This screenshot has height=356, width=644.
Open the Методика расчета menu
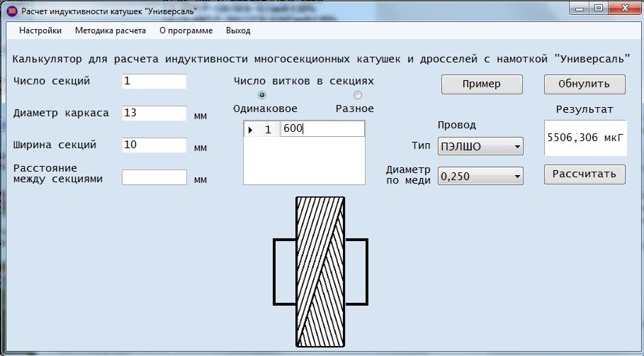pos(110,30)
